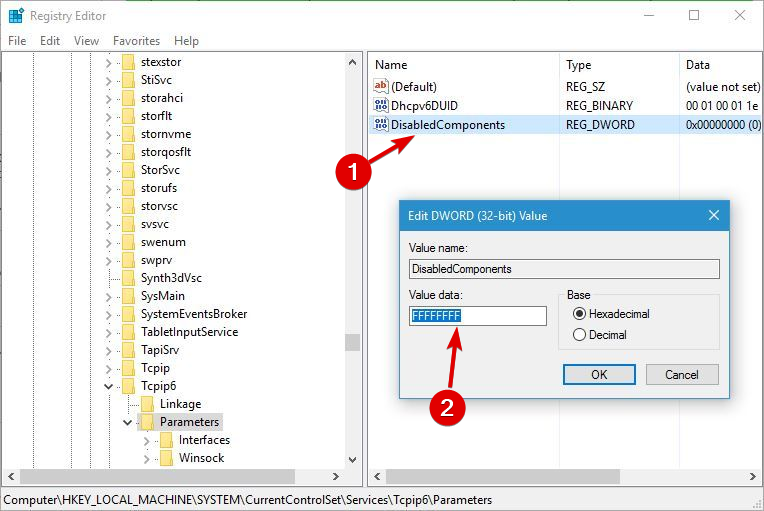Screen dimensions: 764x511
Task: Close the Edit DWORD dialog with X
Action: click(x=714, y=215)
